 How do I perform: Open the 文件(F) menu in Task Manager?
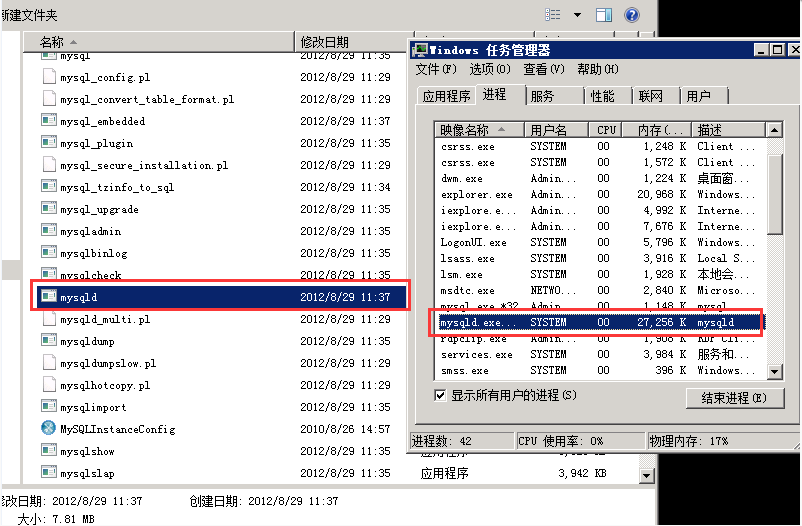(x=436, y=69)
